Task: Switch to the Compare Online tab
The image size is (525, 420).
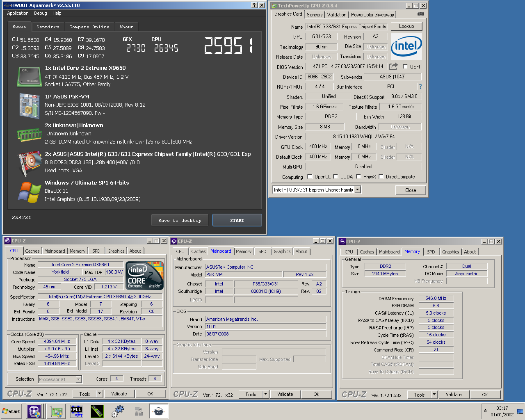Action: point(89,27)
